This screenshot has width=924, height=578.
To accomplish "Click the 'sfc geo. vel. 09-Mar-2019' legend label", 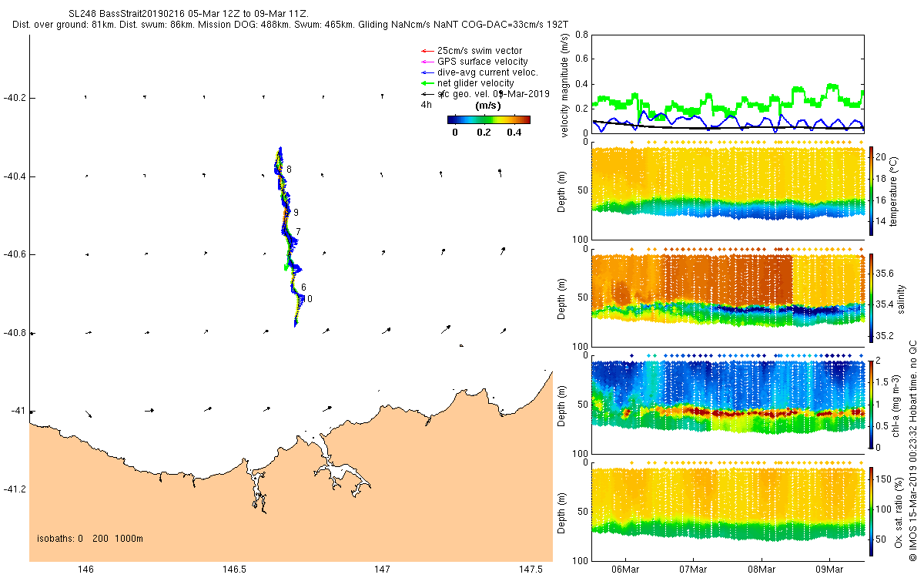I will (493, 94).
